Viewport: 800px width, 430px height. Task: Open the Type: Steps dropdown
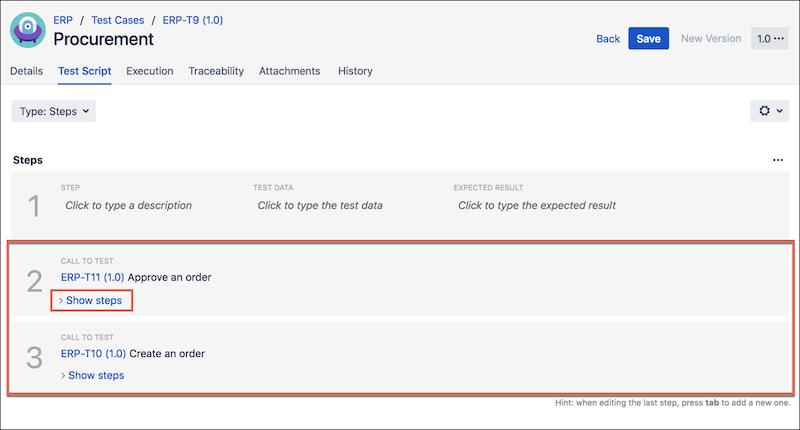coord(53,111)
